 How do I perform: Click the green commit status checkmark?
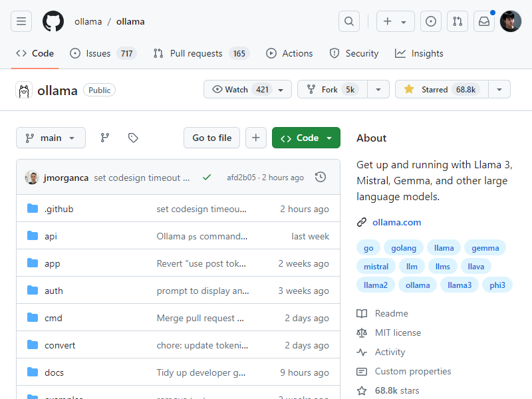207,177
